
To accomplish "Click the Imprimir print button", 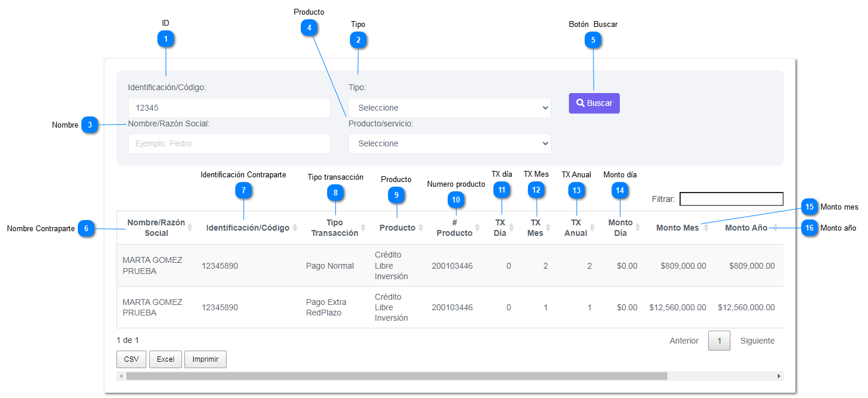I will point(205,359).
